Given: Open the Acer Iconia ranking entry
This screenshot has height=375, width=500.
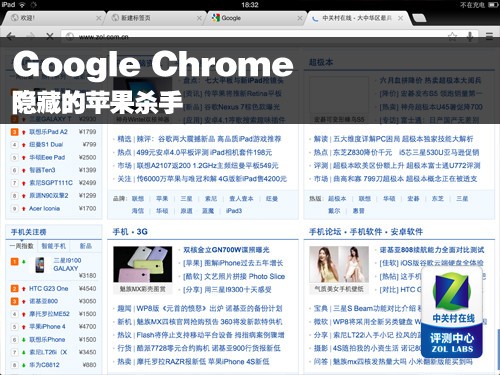Looking at the screenshot, I should point(44,208).
